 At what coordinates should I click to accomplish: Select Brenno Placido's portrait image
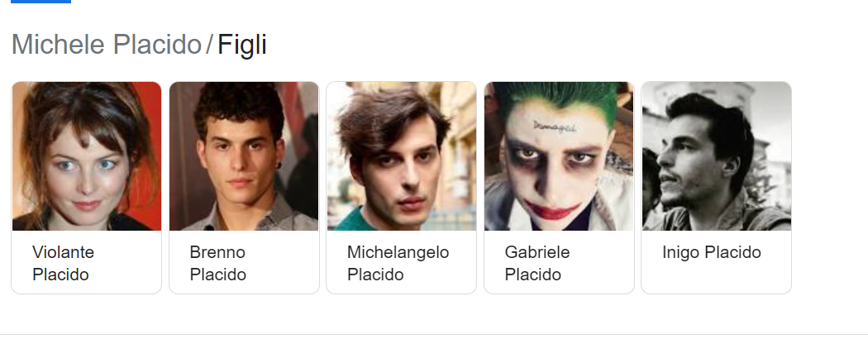point(244,156)
